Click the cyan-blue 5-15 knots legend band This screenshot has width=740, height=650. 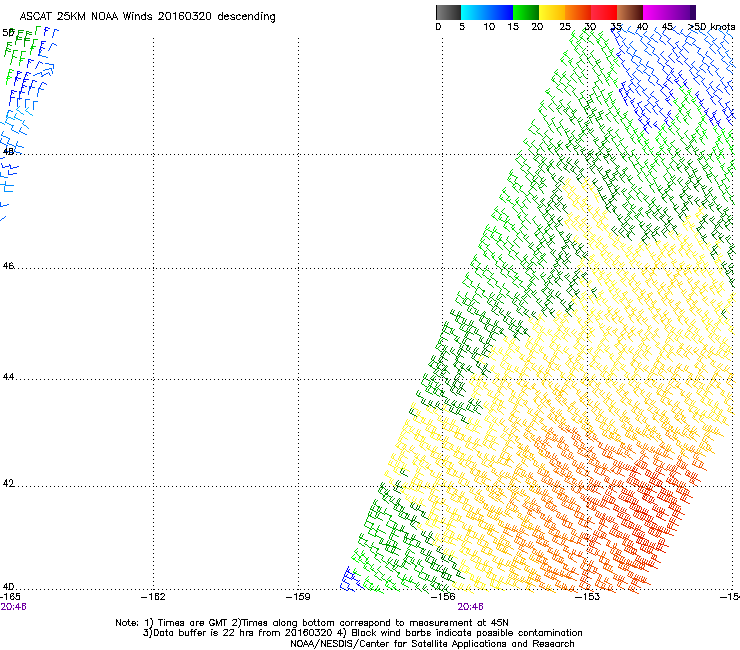tap(487, 12)
